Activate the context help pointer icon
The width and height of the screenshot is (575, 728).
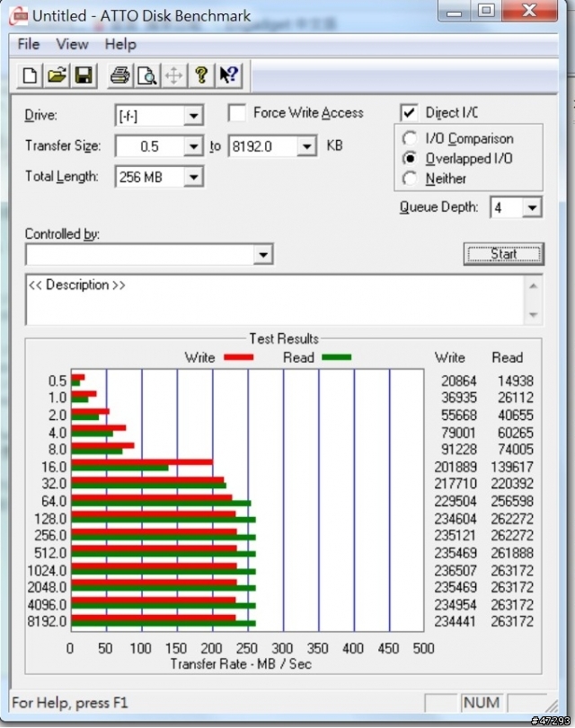(x=228, y=75)
